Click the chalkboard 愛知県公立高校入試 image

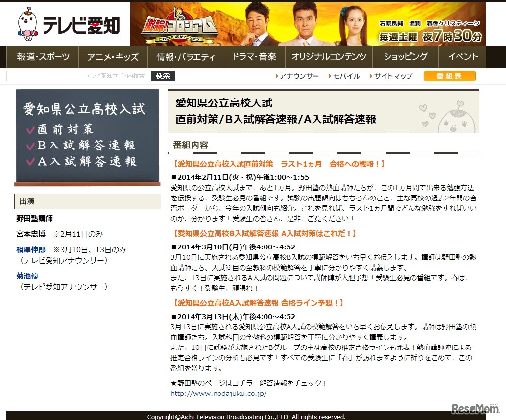87,137
